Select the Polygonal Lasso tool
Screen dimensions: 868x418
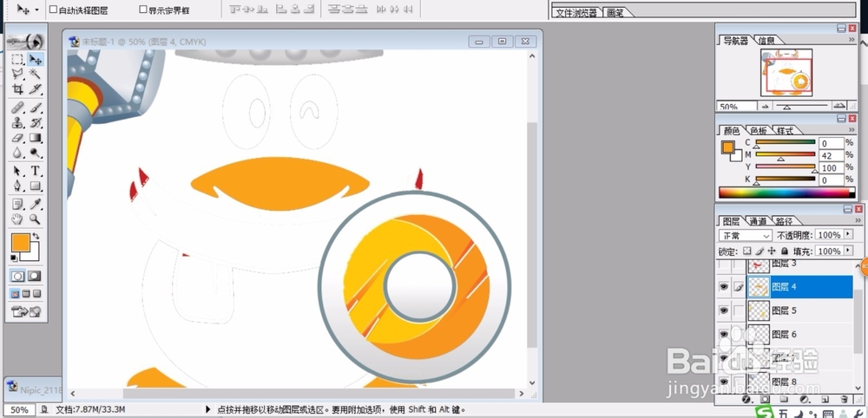click(x=17, y=74)
